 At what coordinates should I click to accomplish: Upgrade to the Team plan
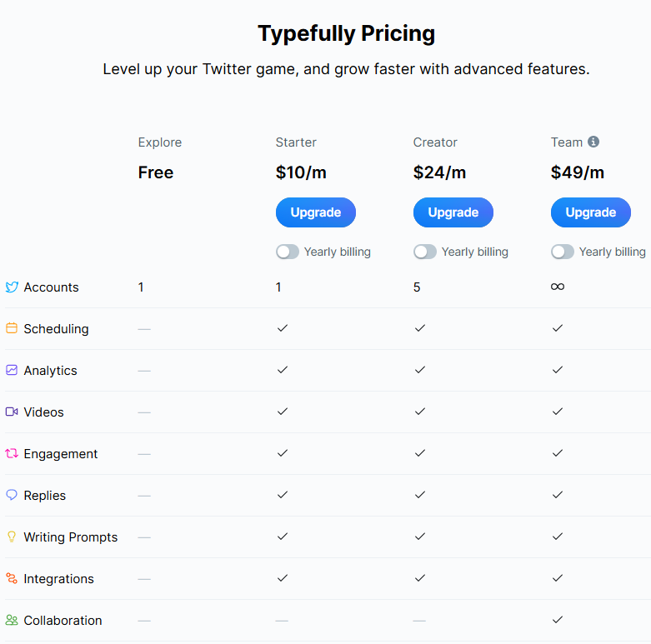591,212
